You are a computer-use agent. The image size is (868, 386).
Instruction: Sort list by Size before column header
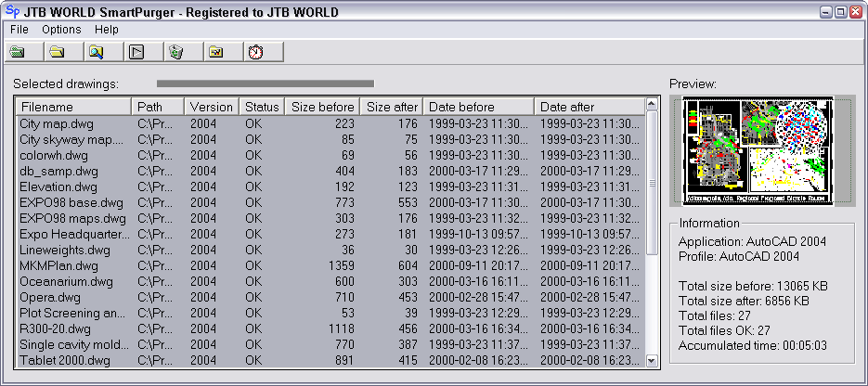(323, 106)
